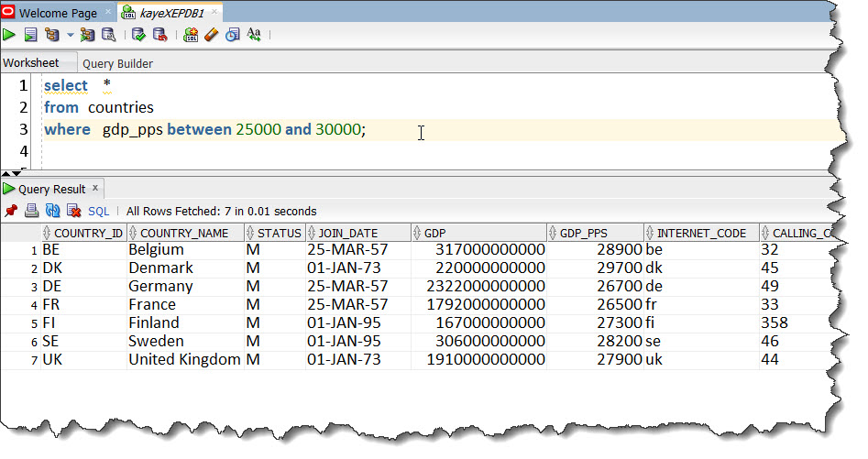Place cursor on line 1 'select' keyword

[x=66, y=86]
